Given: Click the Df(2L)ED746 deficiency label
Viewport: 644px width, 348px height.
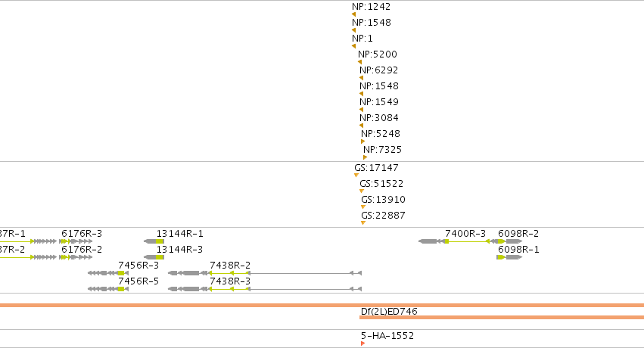Looking at the screenshot, I should tap(389, 312).
